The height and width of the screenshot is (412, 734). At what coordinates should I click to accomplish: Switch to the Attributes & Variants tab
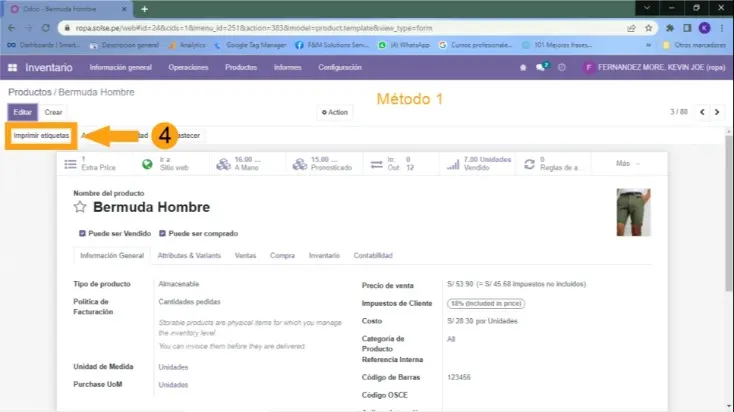click(191, 256)
